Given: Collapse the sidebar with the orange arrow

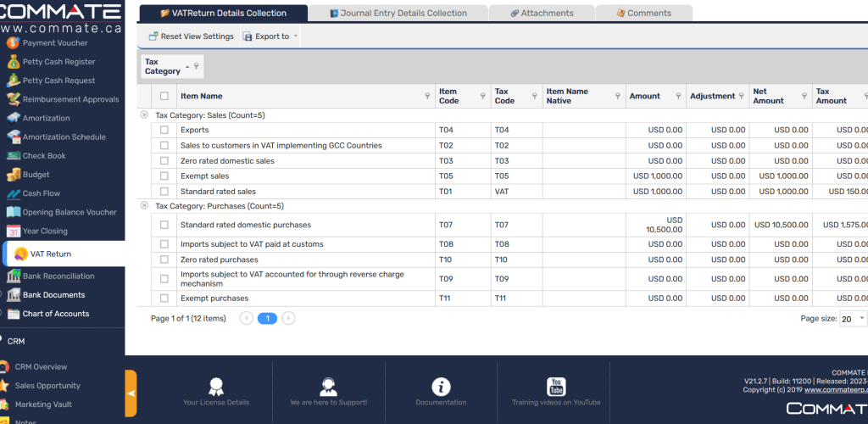Looking at the screenshot, I should click(131, 393).
